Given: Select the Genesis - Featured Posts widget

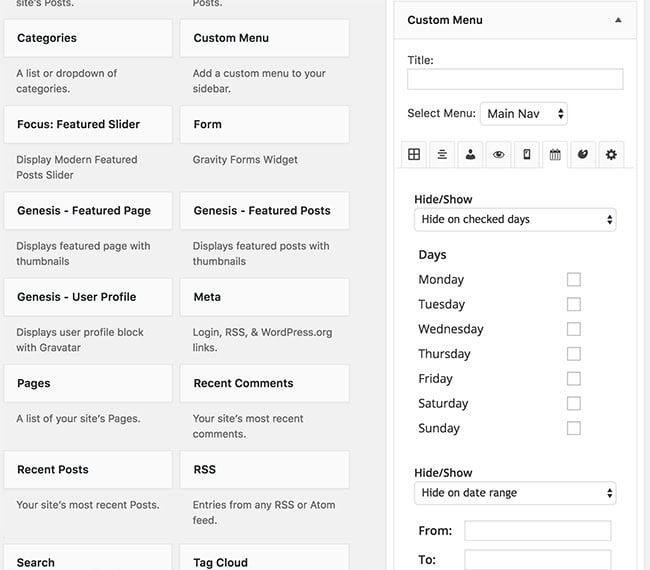Looking at the screenshot, I should click(264, 211).
